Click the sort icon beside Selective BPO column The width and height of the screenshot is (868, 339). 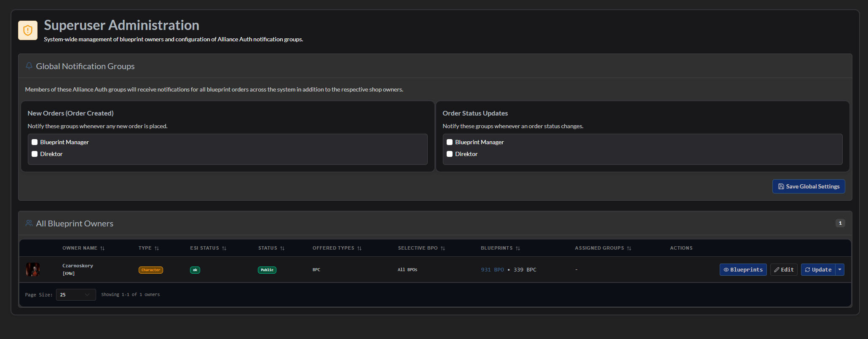[x=443, y=248]
